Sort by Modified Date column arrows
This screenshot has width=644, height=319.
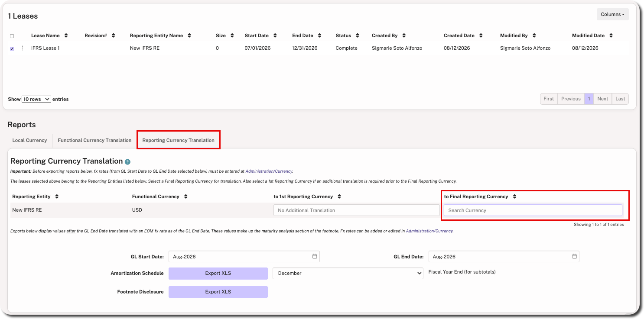[x=611, y=35]
